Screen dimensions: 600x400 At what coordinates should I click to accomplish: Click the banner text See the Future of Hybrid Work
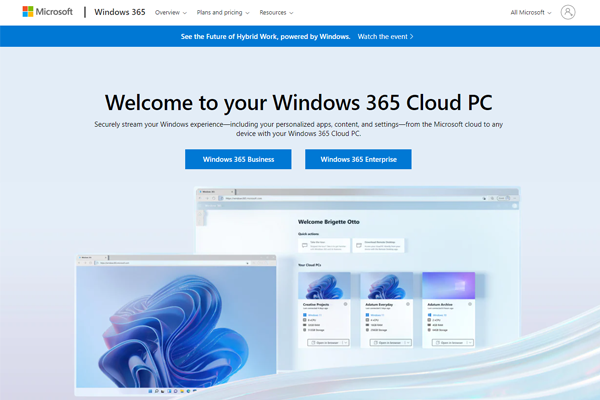266,37
